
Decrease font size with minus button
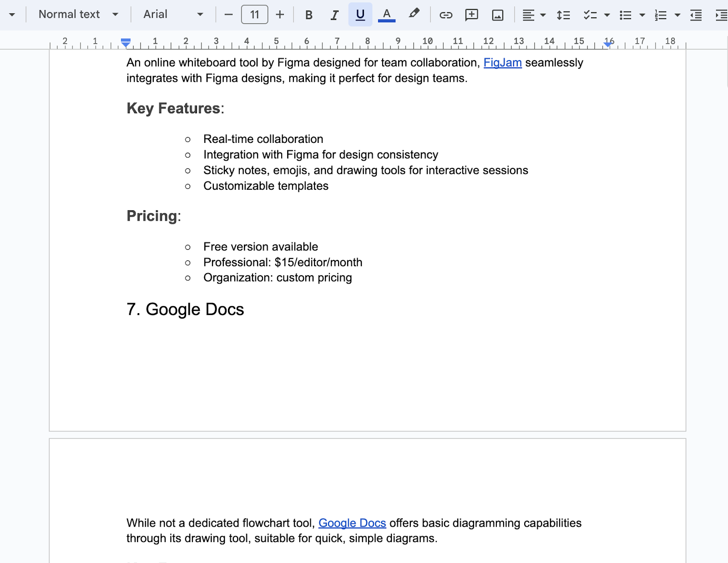229,15
